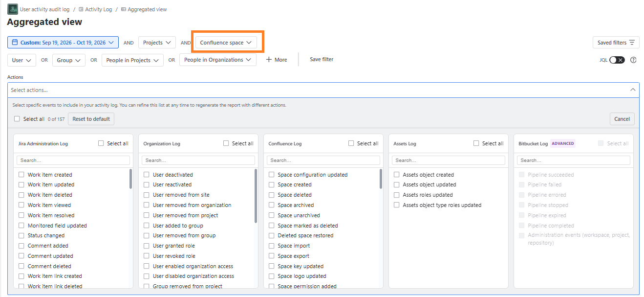Click the Confluence Log search box
The image size is (644, 297).
tap(323, 160)
